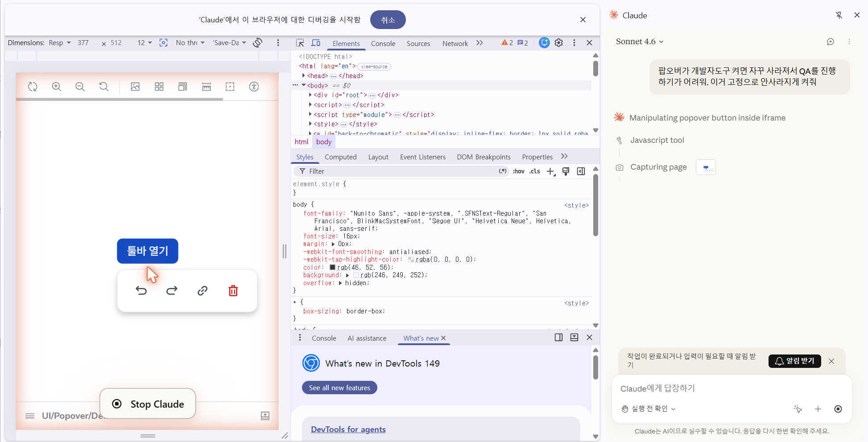Click the warnings count badge
The width and height of the screenshot is (868, 442).
click(x=507, y=43)
